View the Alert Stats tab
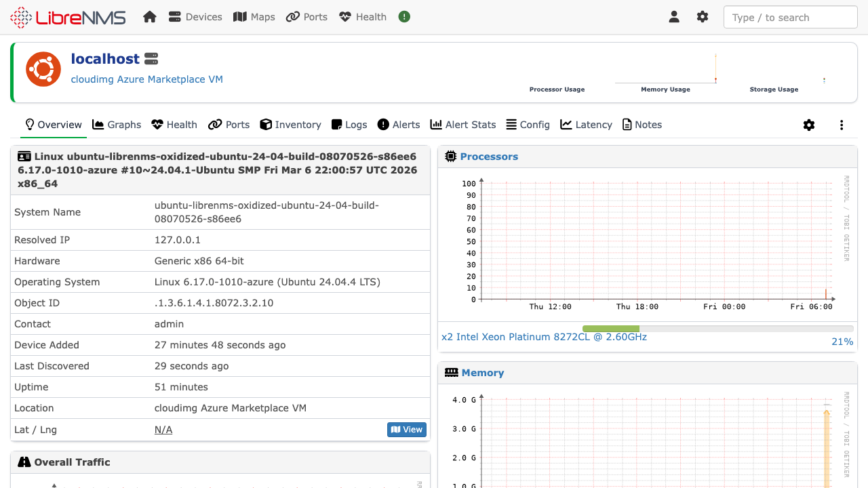The image size is (868, 488). [x=463, y=125]
